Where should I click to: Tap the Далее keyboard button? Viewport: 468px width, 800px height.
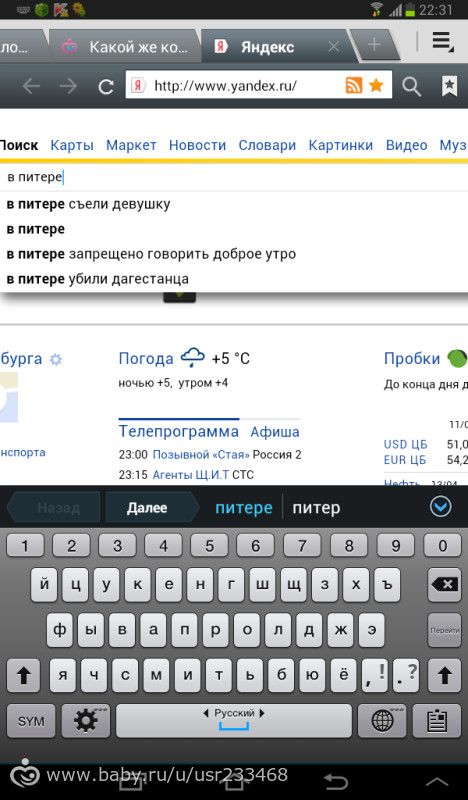(152, 508)
